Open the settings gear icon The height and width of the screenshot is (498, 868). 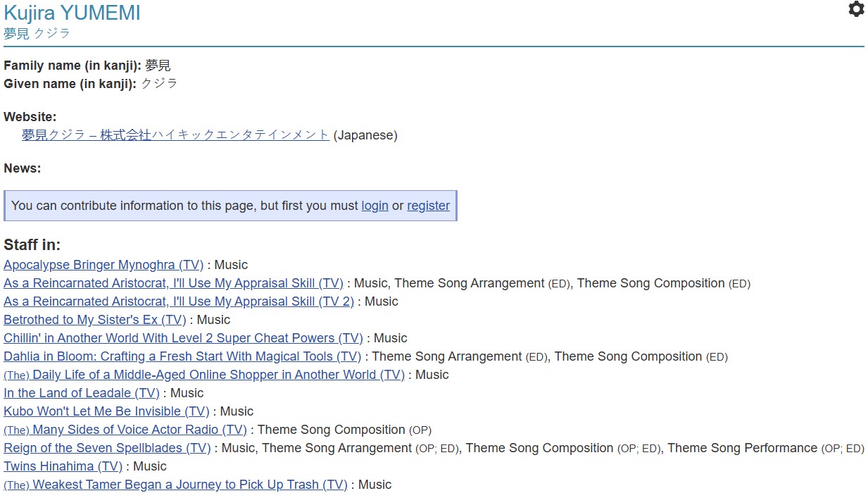click(855, 9)
